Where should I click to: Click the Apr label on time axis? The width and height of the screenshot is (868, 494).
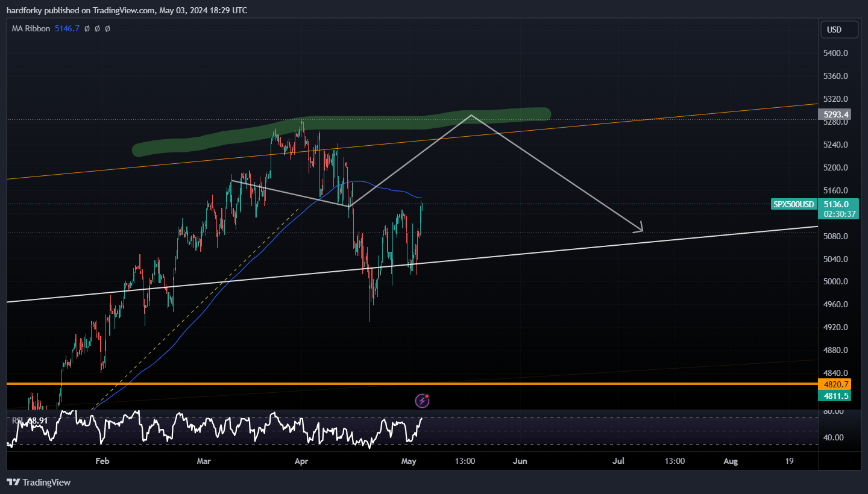[x=302, y=461]
